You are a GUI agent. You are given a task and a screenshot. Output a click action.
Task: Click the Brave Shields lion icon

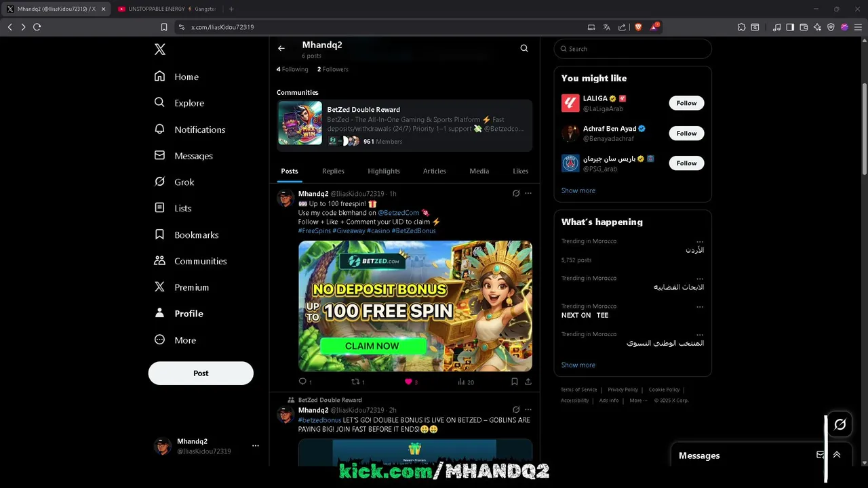[x=638, y=27]
